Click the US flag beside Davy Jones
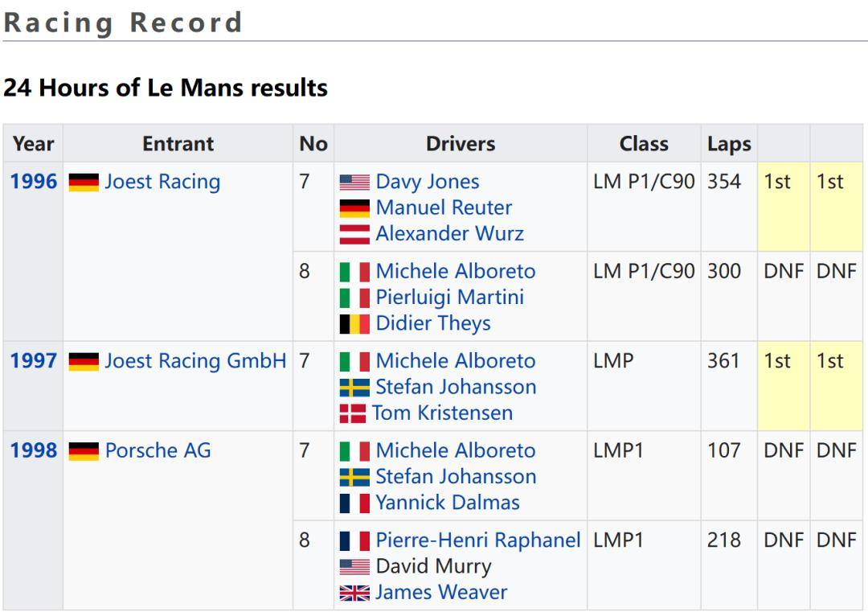The width and height of the screenshot is (868, 612). pyautogui.click(x=354, y=183)
